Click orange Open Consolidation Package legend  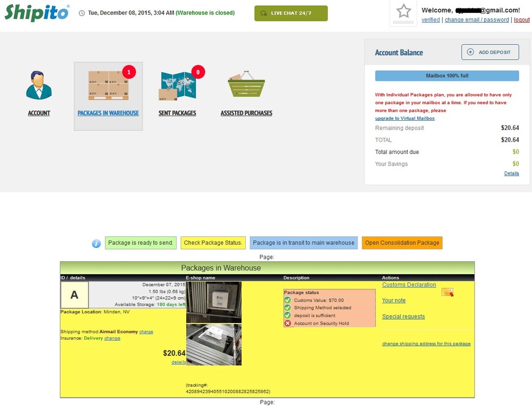pyautogui.click(x=402, y=243)
